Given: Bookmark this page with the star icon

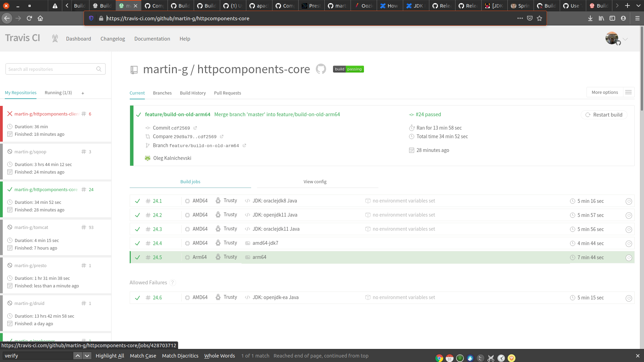Looking at the screenshot, I should [539, 18].
